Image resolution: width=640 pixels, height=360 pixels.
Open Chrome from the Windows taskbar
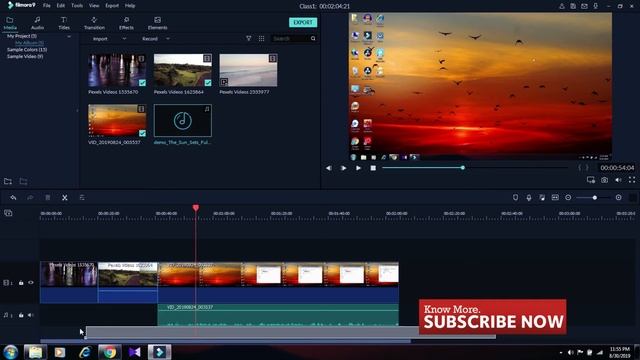[x=109, y=352]
